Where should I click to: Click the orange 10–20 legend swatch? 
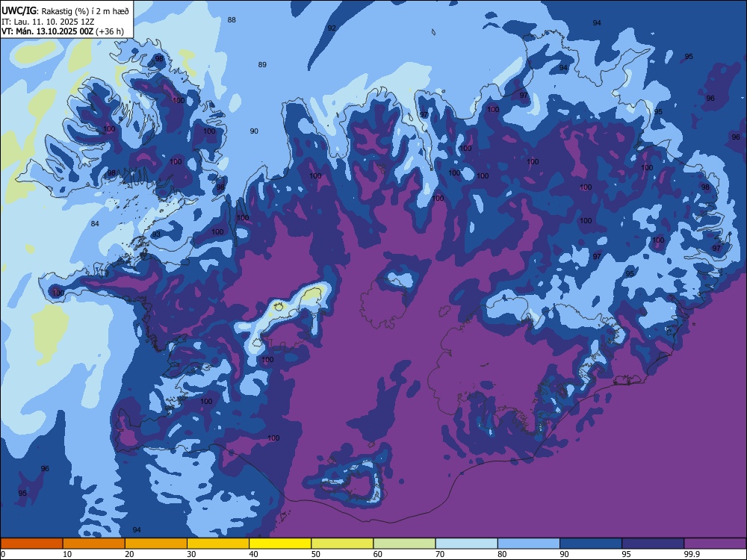point(94,544)
